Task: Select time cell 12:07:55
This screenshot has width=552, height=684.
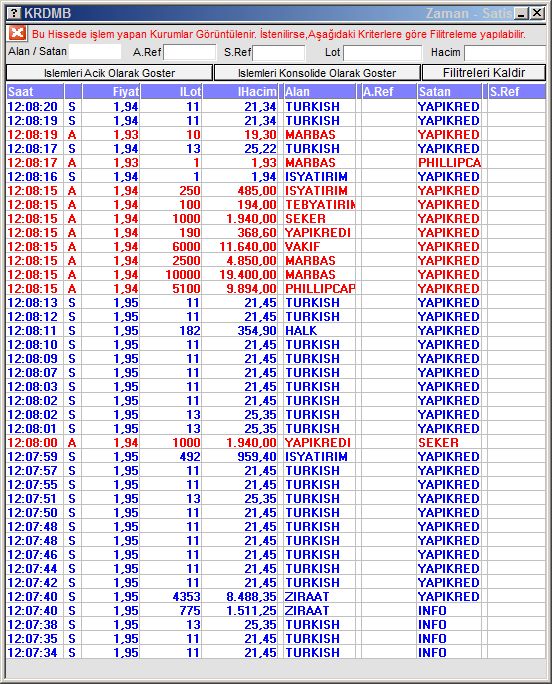Action: coord(33,485)
